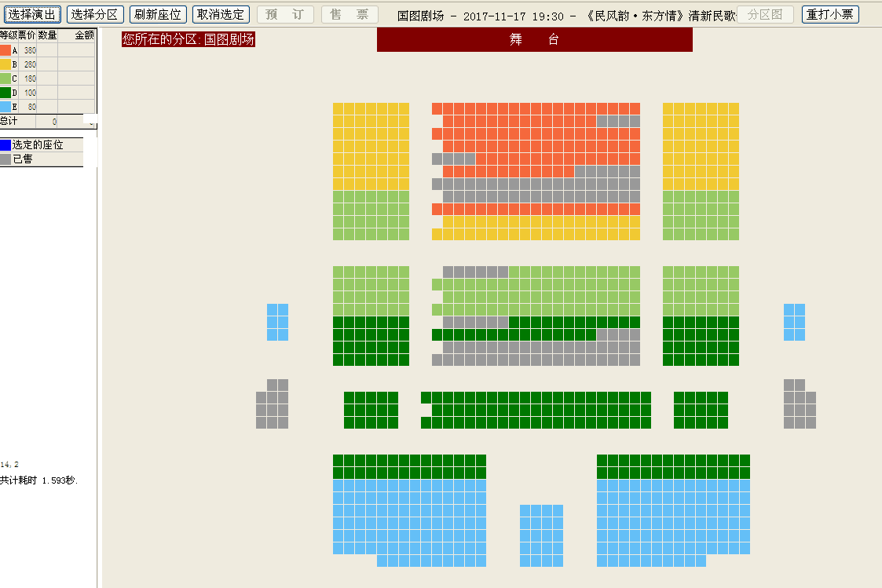882x588 pixels.
Task: Click the light green grade C swatch
Action: coord(5,79)
